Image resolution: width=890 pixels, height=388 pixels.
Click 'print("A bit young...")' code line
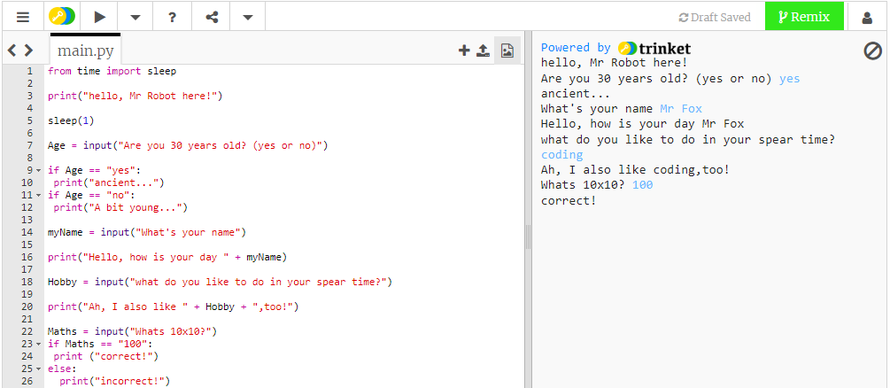[x=120, y=208]
